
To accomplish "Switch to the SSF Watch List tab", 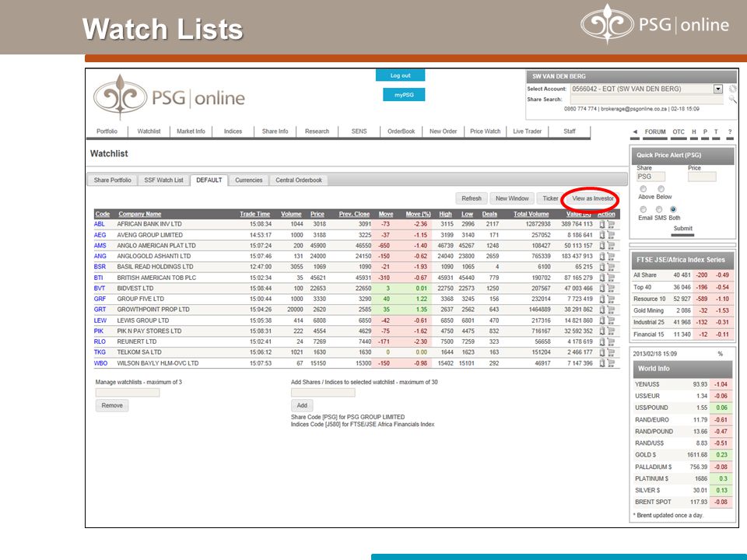I will 163,180.
